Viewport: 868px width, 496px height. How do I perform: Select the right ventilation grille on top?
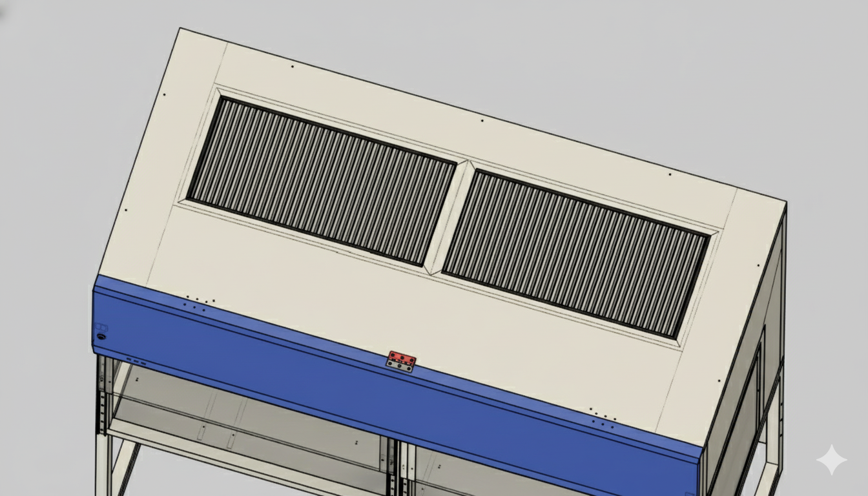[576, 254]
